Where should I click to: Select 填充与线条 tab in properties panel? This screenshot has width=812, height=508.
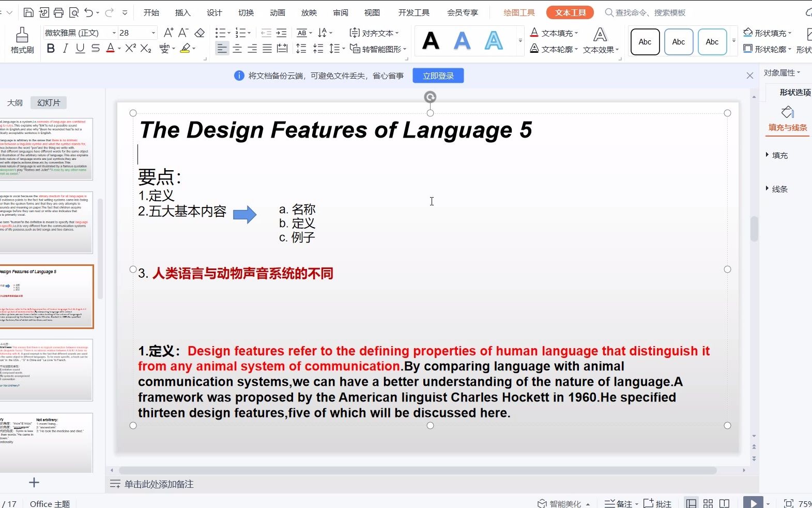(x=787, y=120)
